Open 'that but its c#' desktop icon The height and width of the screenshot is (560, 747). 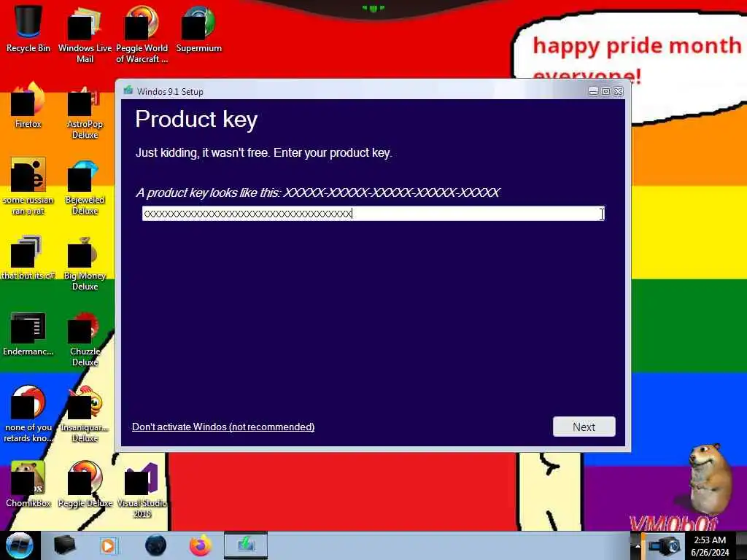[28, 257]
